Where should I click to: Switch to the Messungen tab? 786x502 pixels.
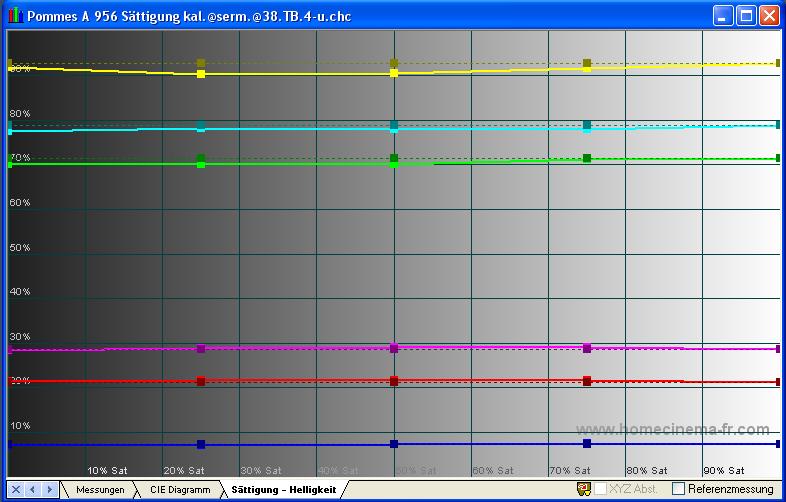pyautogui.click(x=100, y=490)
